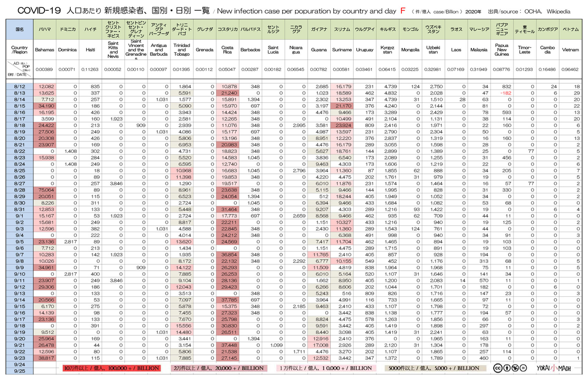Click the red 100,000+ / BILLION legend swatch

pyautogui.click(x=112, y=368)
